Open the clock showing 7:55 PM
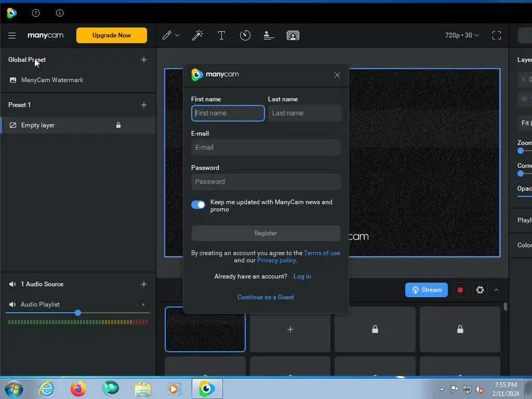Screen dimensions: 532x399 pyautogui.click(x=506, y=389)
